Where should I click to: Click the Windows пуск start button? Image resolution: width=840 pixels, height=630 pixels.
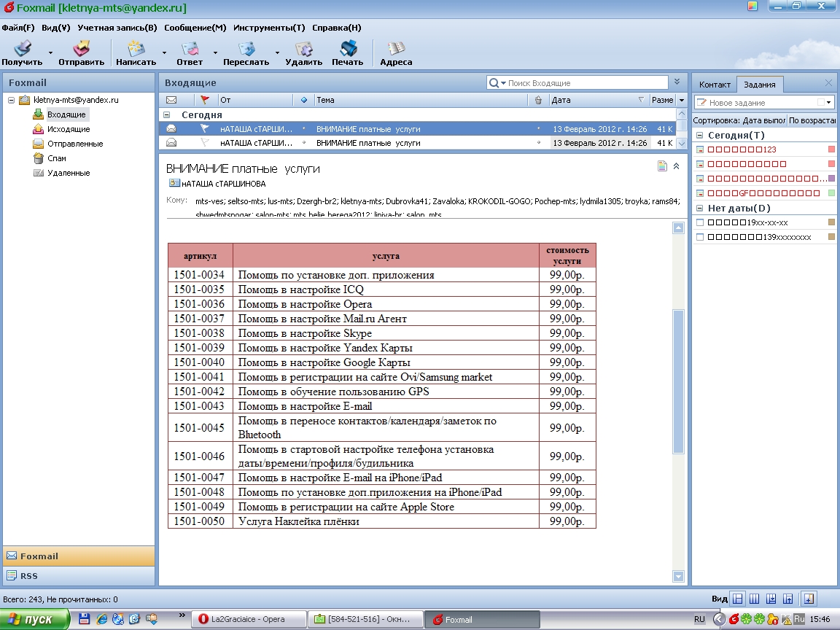click(x=35, y=619)
